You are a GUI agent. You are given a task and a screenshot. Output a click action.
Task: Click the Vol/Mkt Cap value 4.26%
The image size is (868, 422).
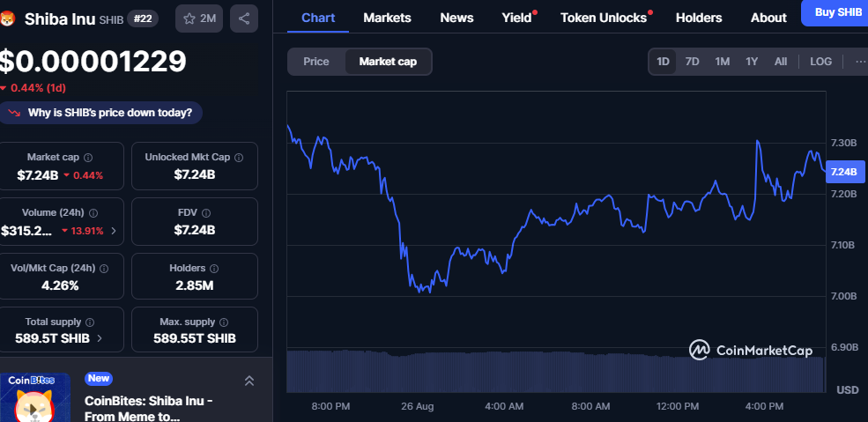(62, 285)
